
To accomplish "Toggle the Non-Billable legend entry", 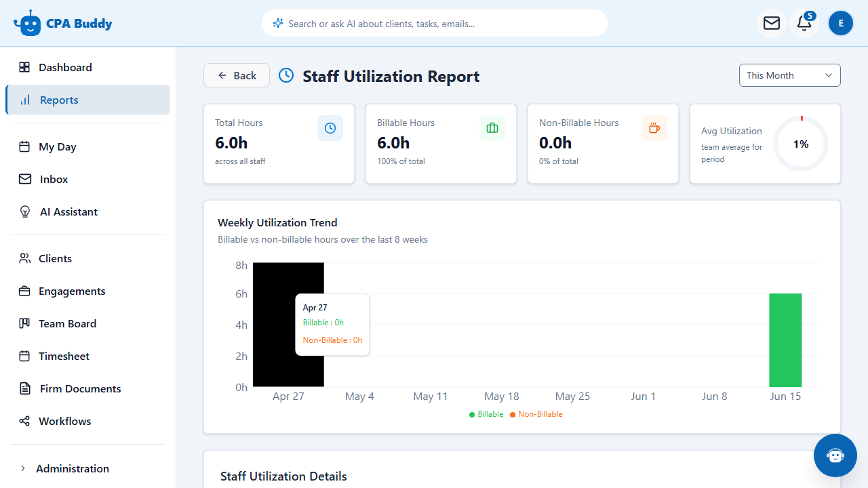I will click(536, 414).
